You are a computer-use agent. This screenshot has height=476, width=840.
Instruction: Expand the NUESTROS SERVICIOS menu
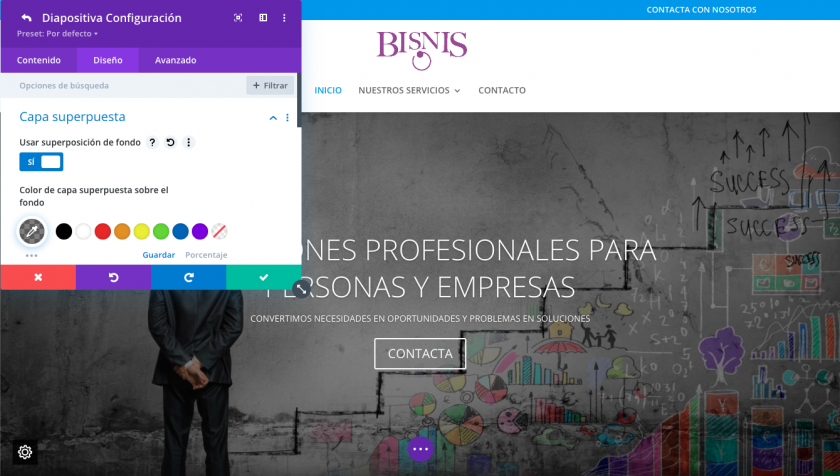click(x=409, y=90)
